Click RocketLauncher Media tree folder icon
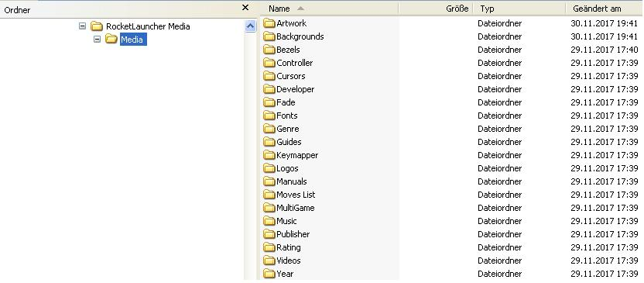Screen dimensions: 644x283 click(97, 26)
